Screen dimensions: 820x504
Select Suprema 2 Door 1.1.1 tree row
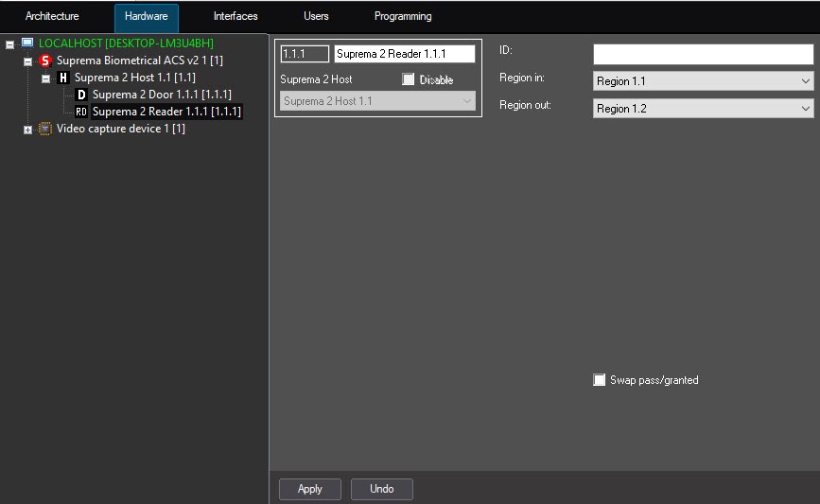click(x=162, y=95)
